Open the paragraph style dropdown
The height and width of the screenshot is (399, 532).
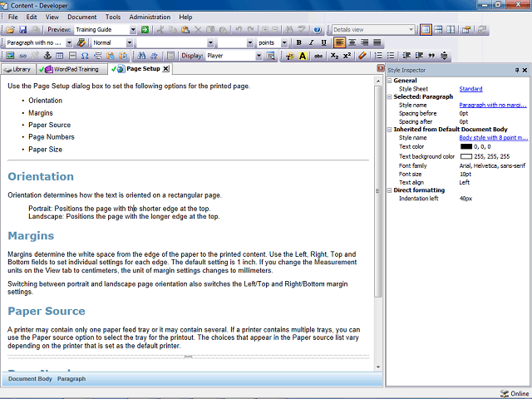[x=69, y=42]
